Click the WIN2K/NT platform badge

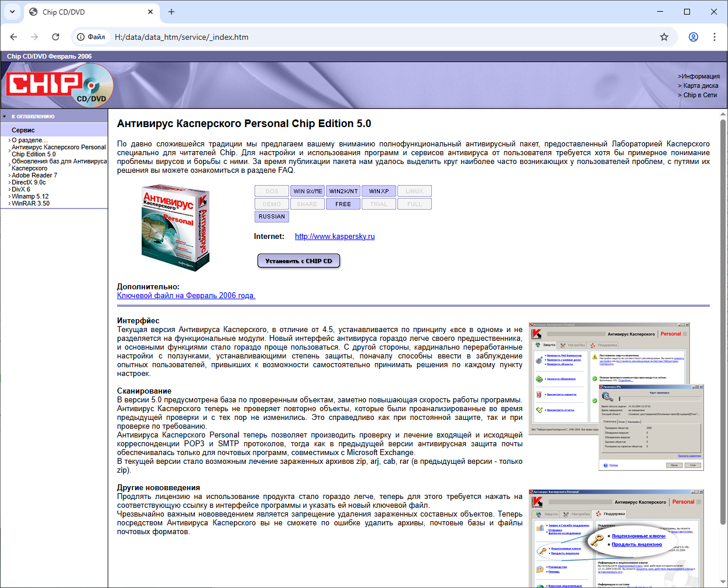[x=344, y=191]
